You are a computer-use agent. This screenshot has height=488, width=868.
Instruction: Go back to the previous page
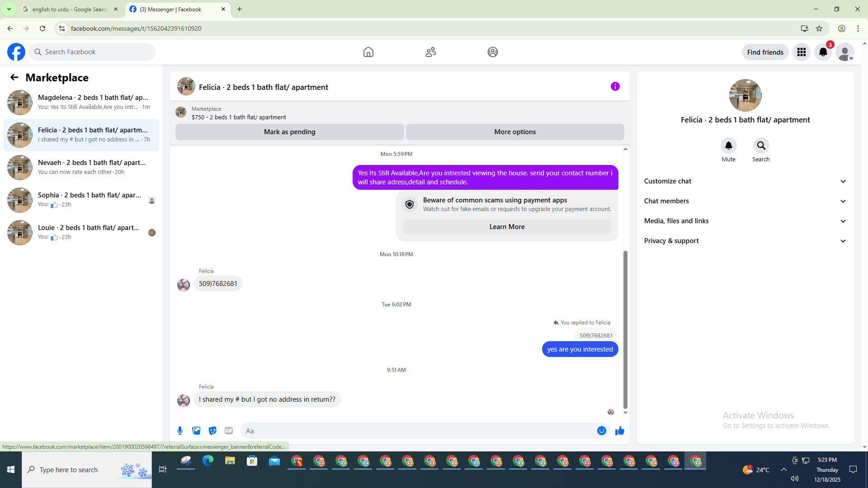click(10, 28)
